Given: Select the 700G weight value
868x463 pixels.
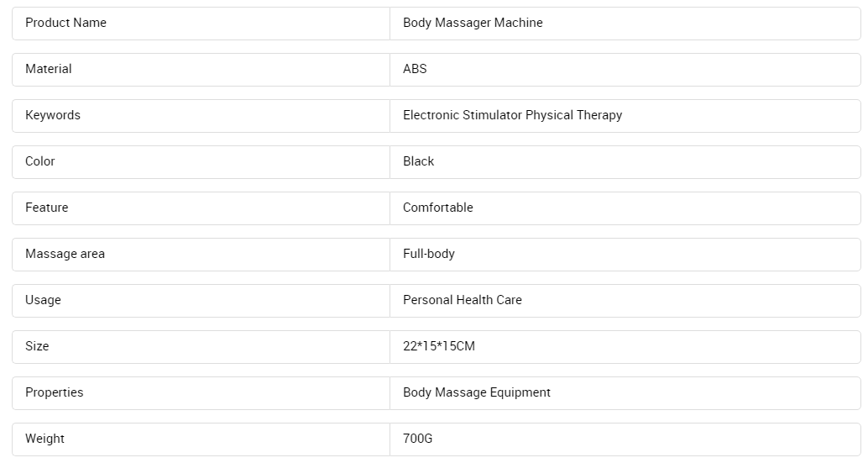Looking at the screenshot, I should tap(417, 439).
